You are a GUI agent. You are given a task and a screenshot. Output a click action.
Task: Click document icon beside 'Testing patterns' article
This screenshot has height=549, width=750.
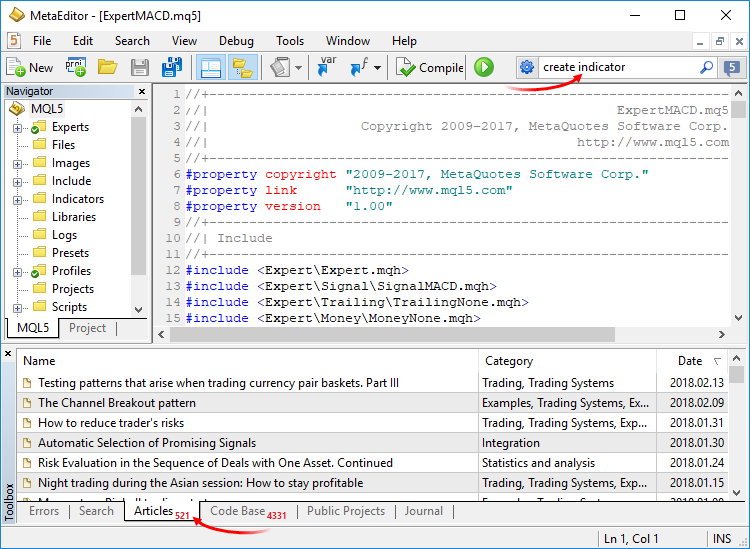click(x=27, y=383)
